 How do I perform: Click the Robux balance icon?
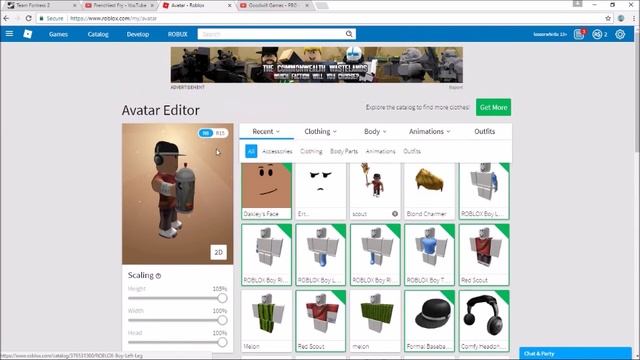597,34
